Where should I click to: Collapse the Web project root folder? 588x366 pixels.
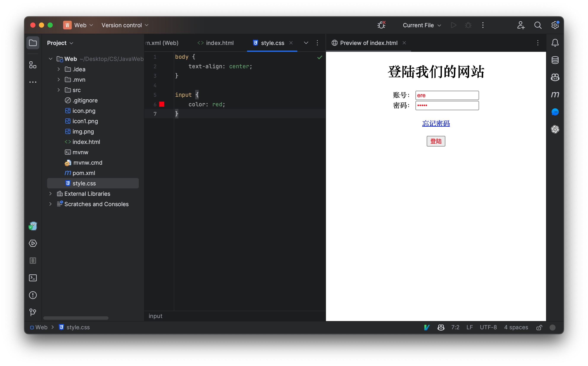[x=50, y=59]
